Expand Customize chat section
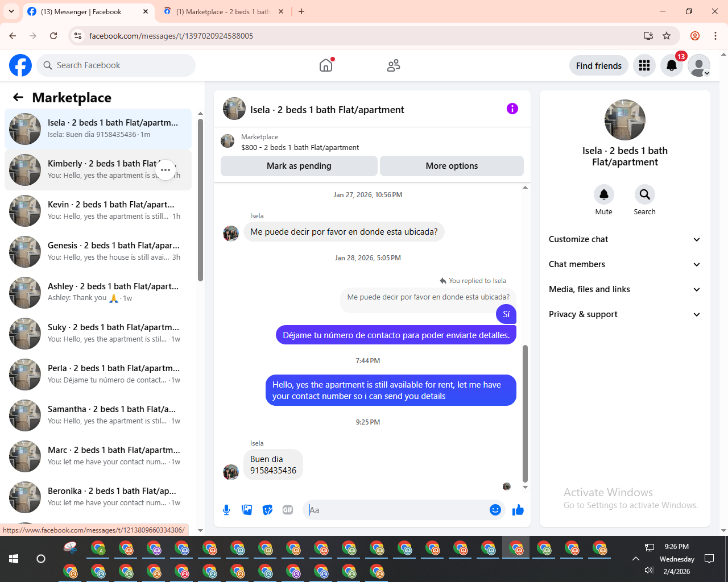This screenshot has width=728, height=582. click(624, 239)
